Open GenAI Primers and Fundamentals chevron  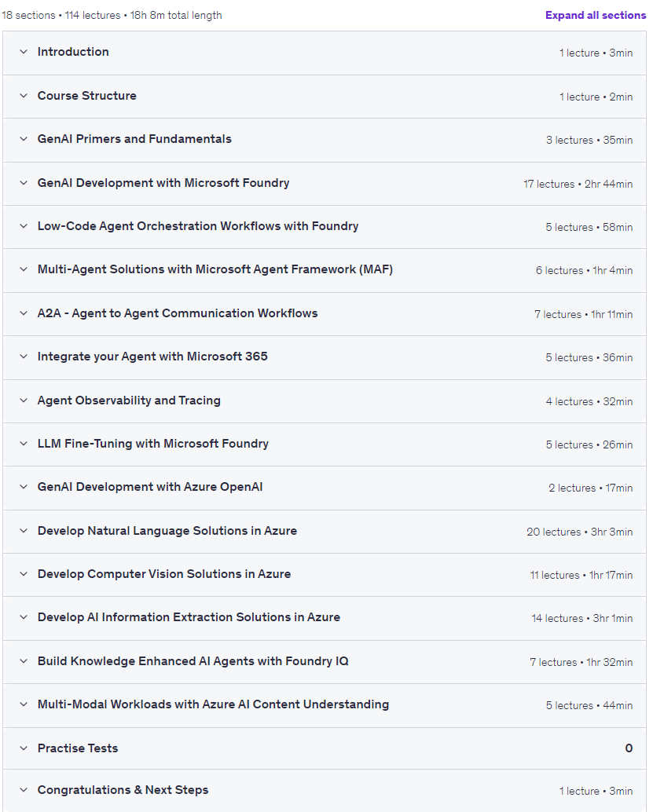(x=24, y=139)
